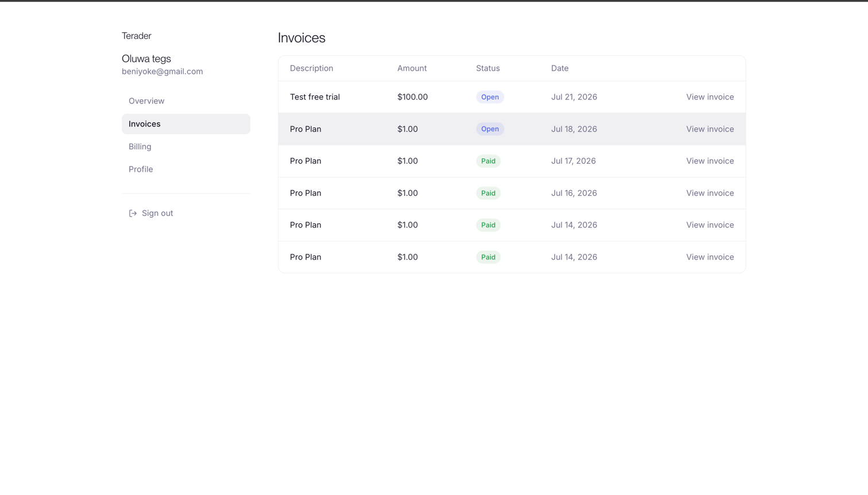
Task: Click Pro Plan in the Jul 16 row
Action: pyautogui.click(x=305, y=194)
